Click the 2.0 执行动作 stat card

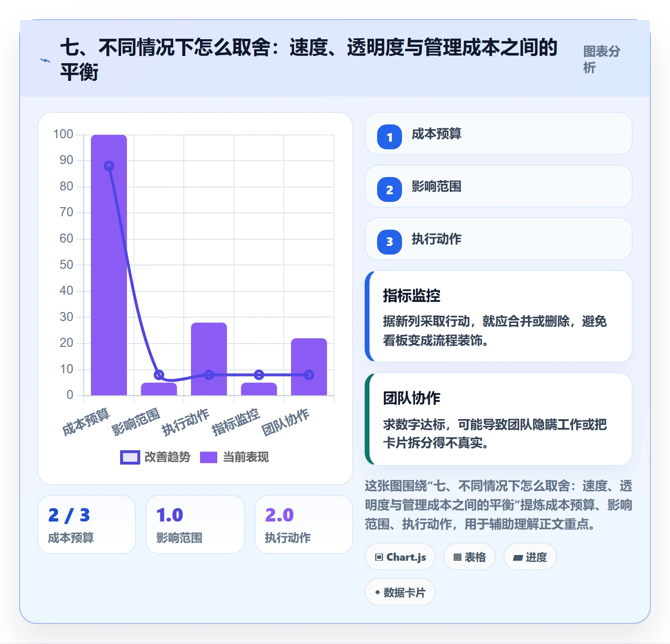tap(304, 524)
